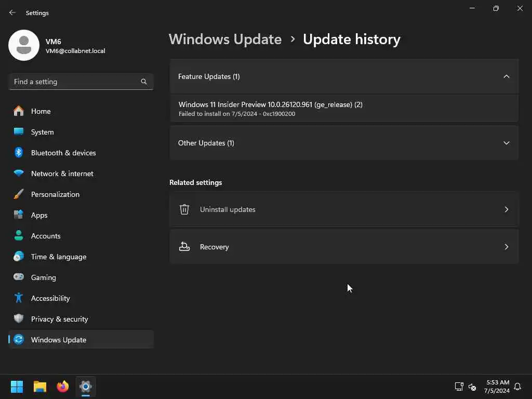Click the Uninstall updates row chevron
Image resolution: width=532 pixels, height=399 pixels.
click(506, 209)
